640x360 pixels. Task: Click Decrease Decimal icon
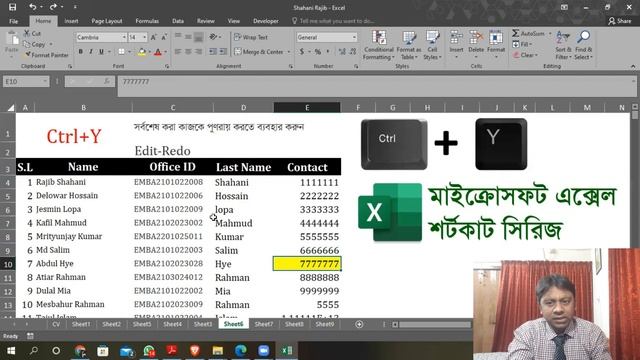(x=353, y=52)
